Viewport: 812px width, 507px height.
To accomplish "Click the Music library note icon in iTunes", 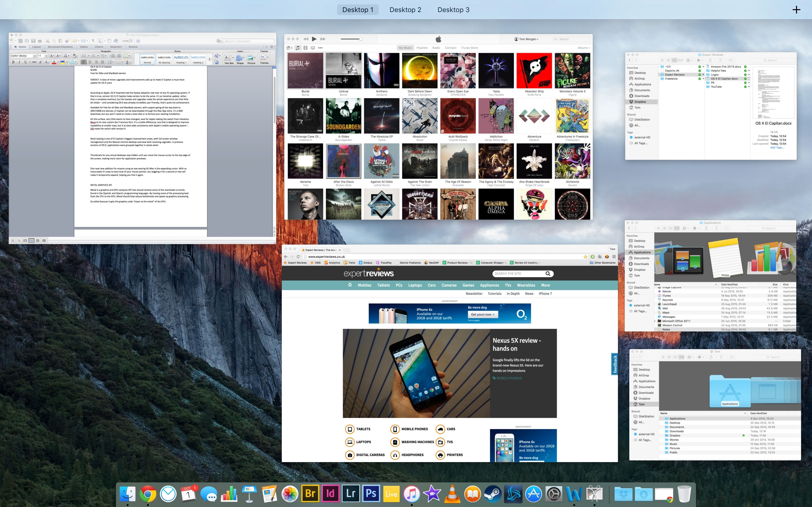I will [x=298, y=48].
